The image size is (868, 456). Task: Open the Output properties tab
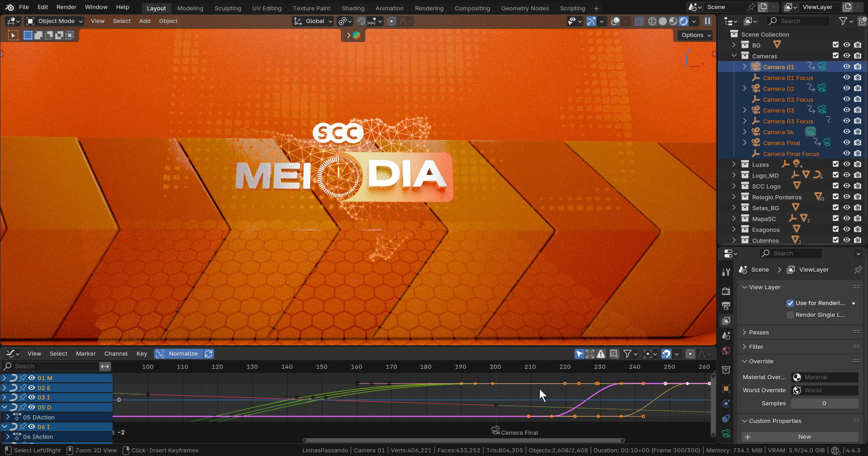click(726, 306)
